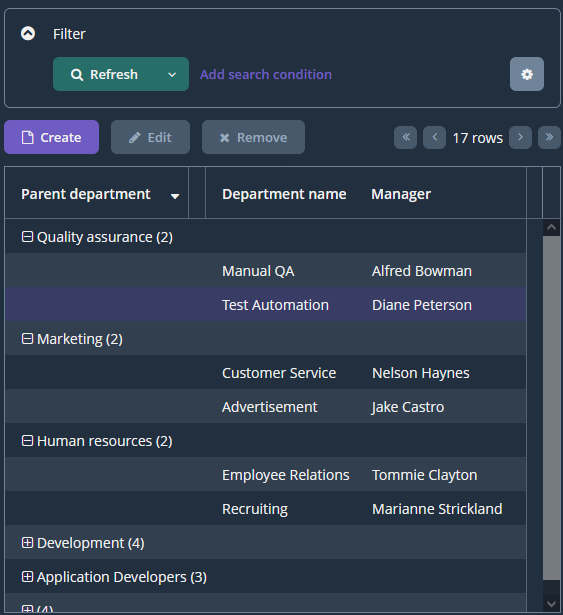Screen dimensions: 563x615
Task: Go to the first page of rows
Action: 405,137
